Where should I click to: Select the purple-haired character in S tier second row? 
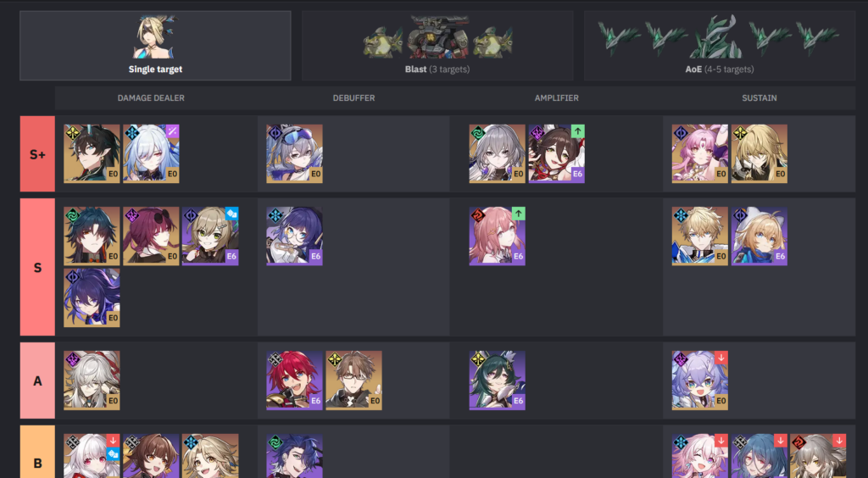tap(92, 297)
